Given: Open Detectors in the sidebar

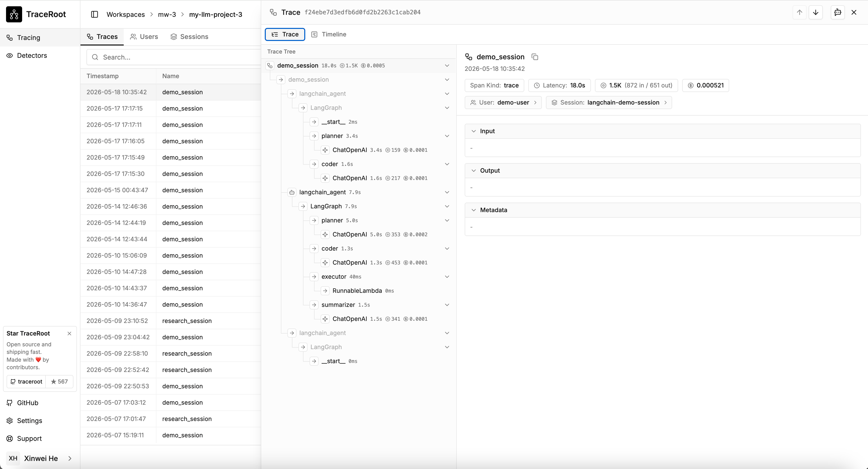Looking at the screenshot, I should pos(40,55).
